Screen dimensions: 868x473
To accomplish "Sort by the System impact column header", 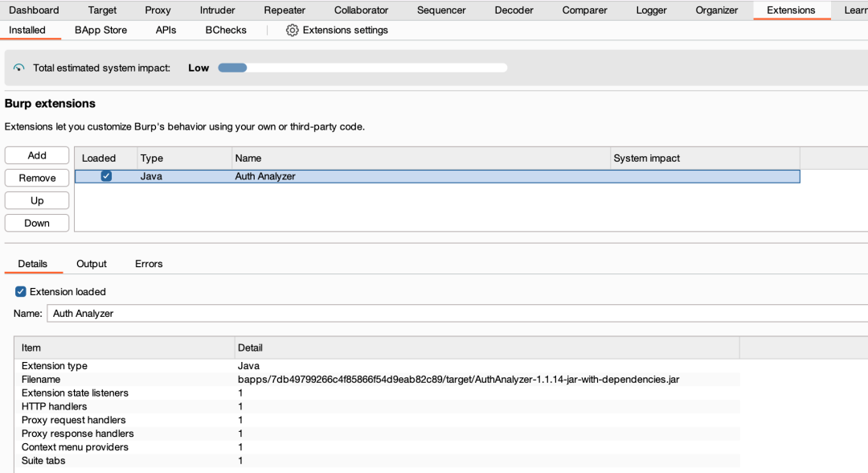I will 706,158.
